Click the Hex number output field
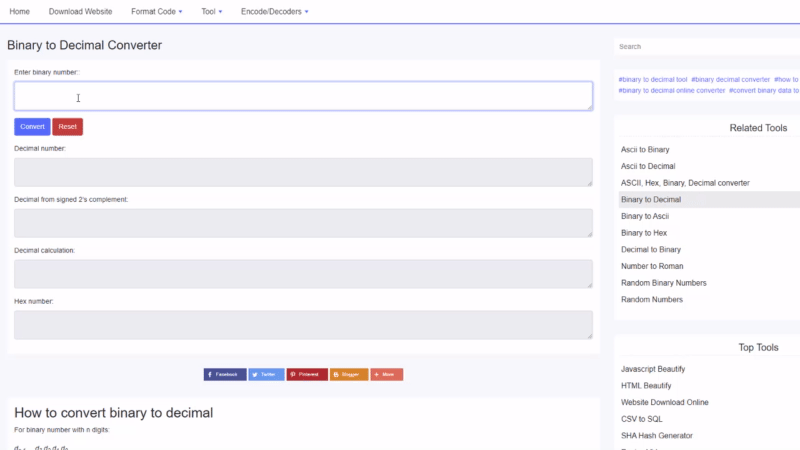800x450 pixels. (303, 325)
